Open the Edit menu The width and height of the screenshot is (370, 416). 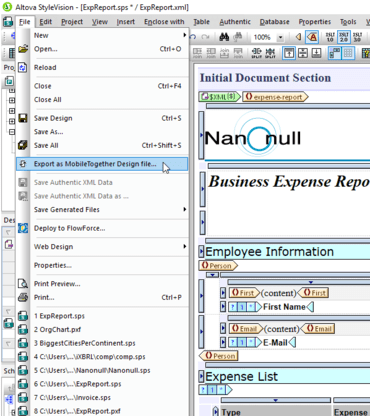pos(46,22)
